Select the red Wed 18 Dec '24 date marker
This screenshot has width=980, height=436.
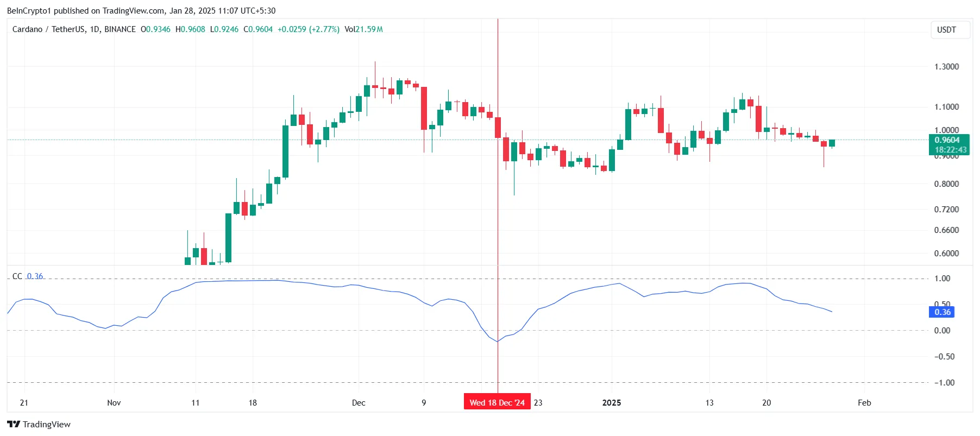[x=497, y=402]
